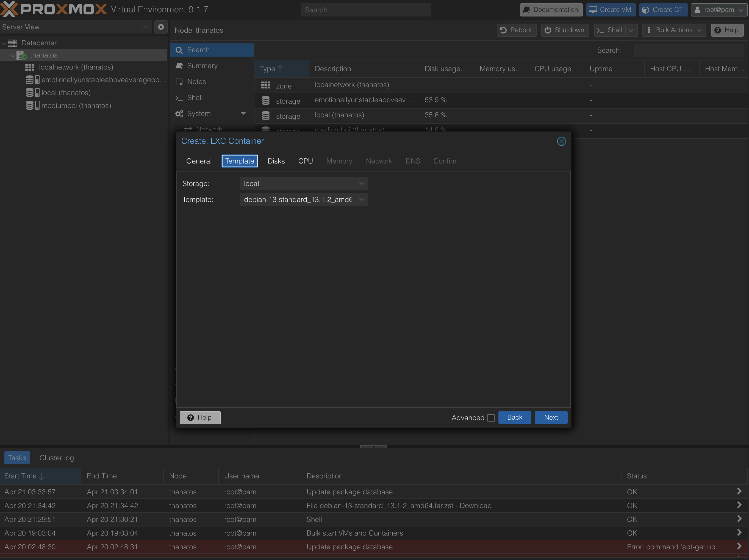Open the Cluster log tab
Screen dimensions: 749x560
tap(57, 458)
